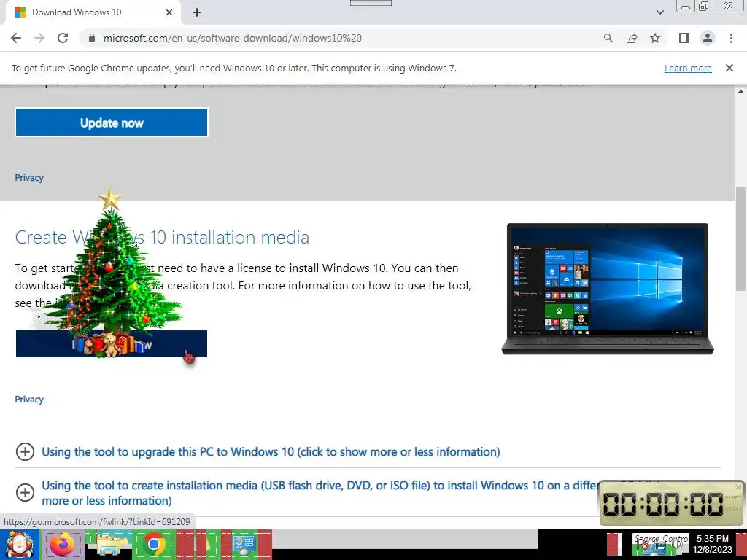Click the Update now button
Screen dimensions: 747x560
[112, 122]
